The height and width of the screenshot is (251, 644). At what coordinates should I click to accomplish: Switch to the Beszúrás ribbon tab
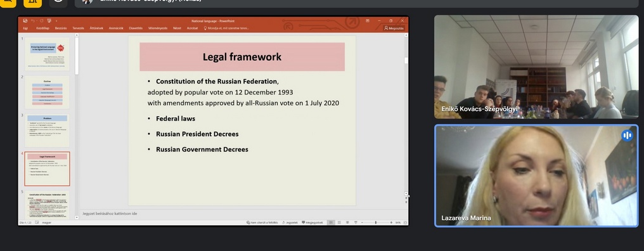click(61, 29)
